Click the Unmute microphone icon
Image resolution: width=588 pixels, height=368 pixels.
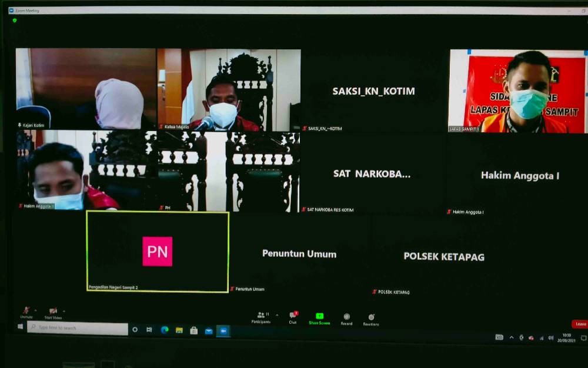[x=26, y=310]
